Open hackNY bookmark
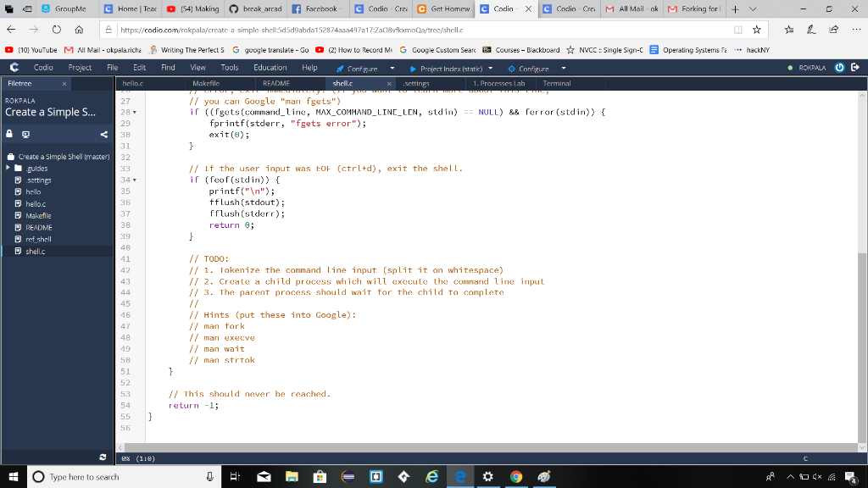The height and width of the screenshot is (488, 868). tap(752, 50)
